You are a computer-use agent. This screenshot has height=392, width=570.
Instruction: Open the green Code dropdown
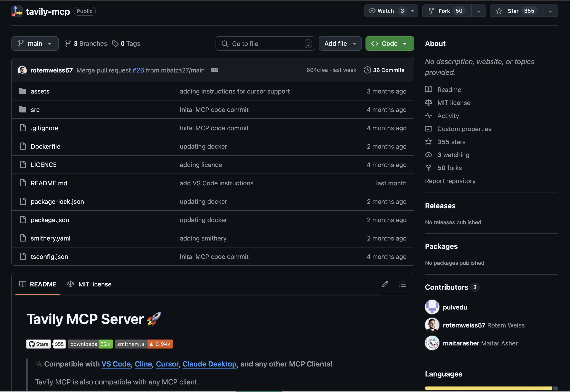click(x=390, y=43)
